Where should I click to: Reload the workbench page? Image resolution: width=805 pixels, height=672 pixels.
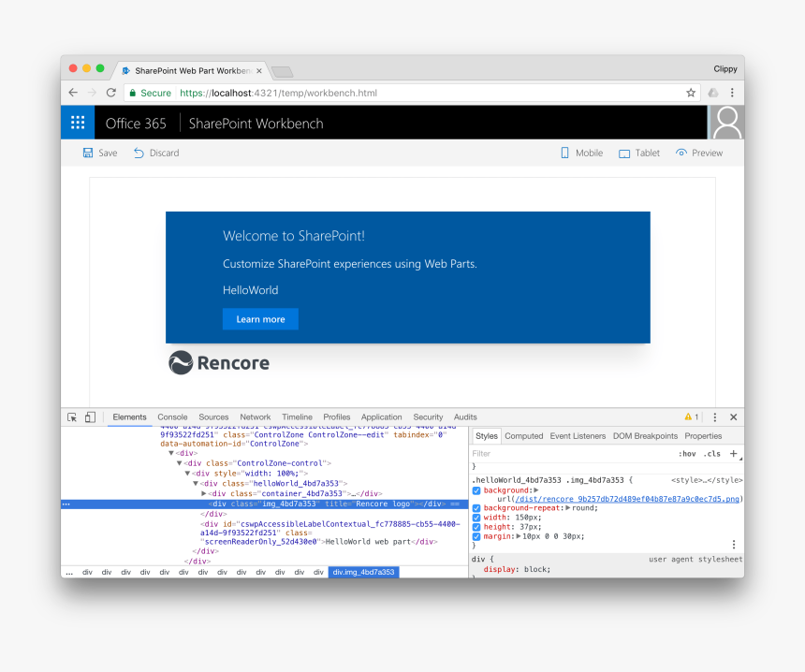click(111, 93)
